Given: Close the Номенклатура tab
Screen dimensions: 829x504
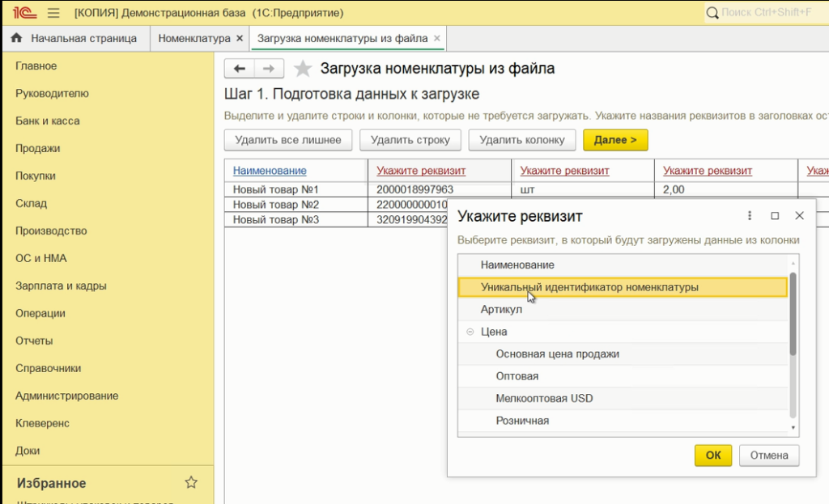Looking at the screenshot, I should (240, 39).
